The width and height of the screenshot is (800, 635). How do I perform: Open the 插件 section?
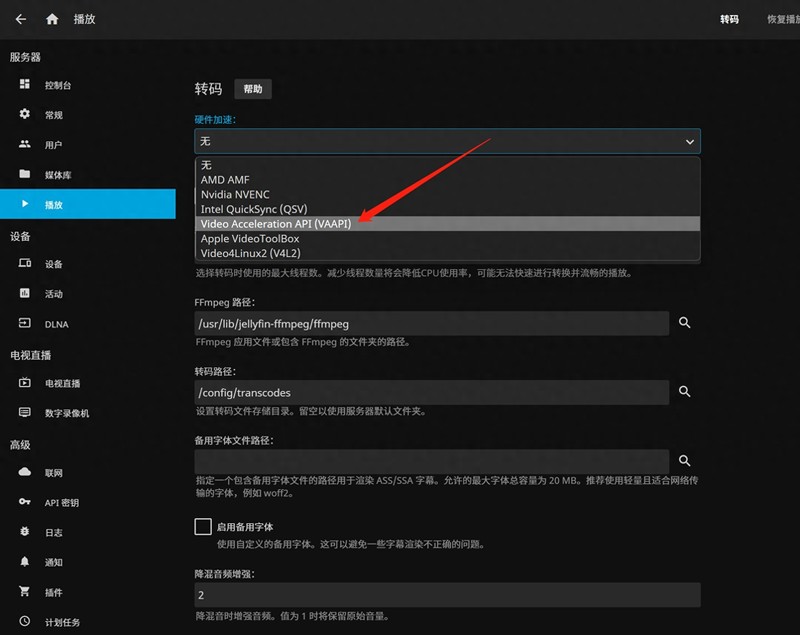(55, 592)
